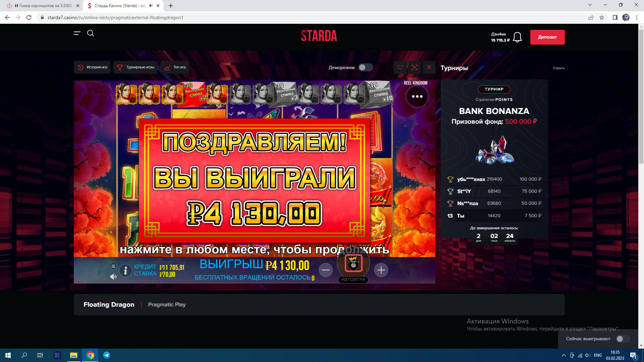Toggle the Сейчас выигрывают switch
The width and height of the screenshot is (644, 362).
click(x=623, y=339)
